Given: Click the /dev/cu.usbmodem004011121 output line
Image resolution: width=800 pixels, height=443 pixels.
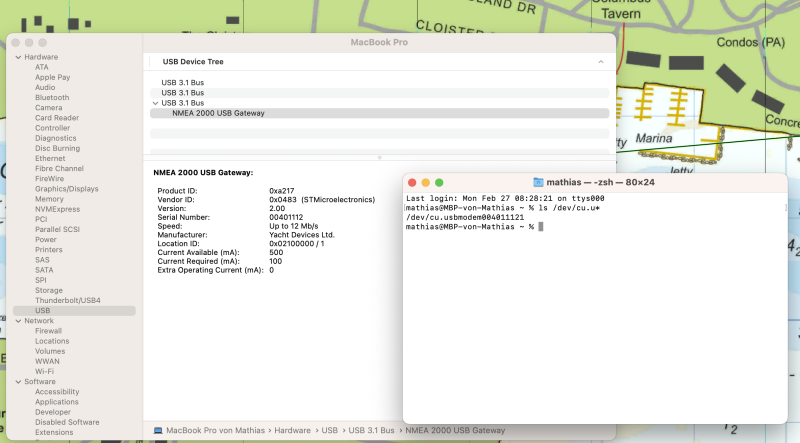Looking at the screenshot, I should click(x=465, y=217).
